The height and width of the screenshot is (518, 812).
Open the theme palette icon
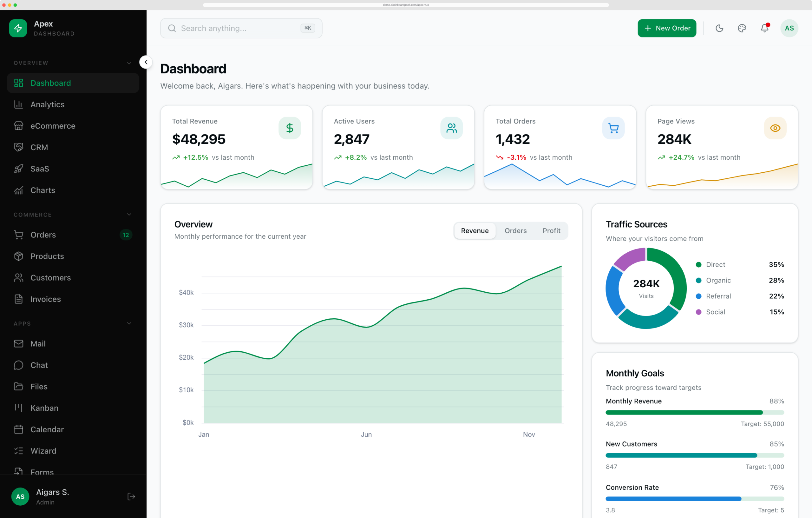[742, 28]
